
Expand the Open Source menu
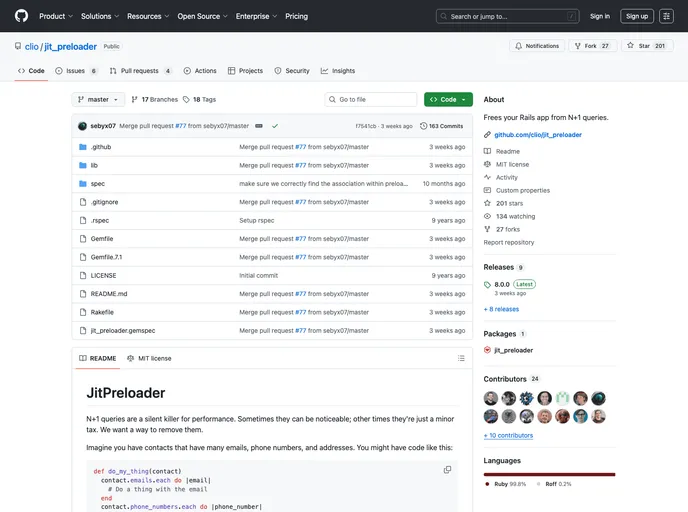pyautogui.click(x=202, y=16)
